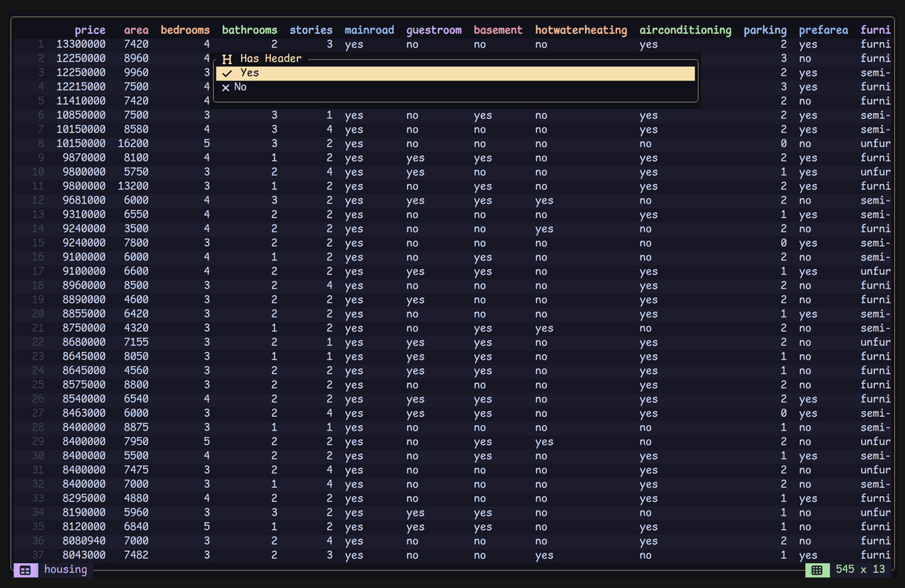Image resolution: width=905 pixels, height=588 pixels.
Task: Select the price column header
Action: [90, 30]
